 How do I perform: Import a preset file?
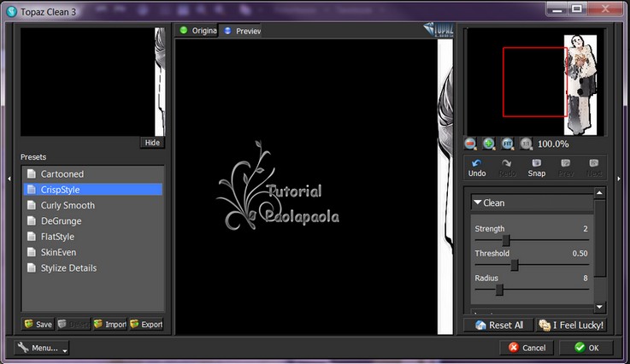(110, 324)
